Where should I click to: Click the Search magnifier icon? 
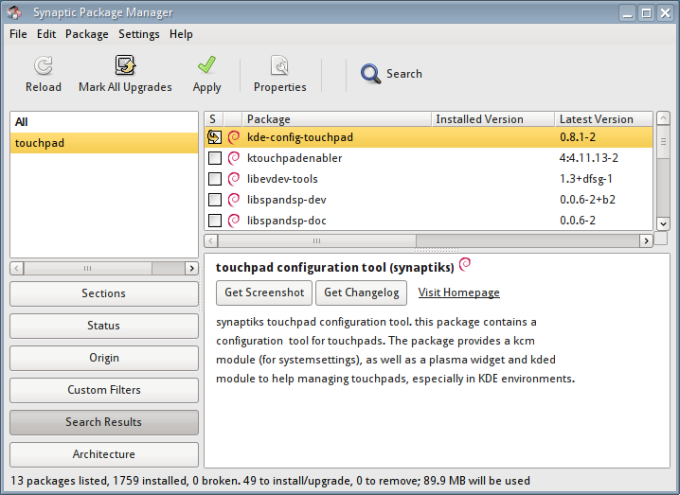click(371, 73)
